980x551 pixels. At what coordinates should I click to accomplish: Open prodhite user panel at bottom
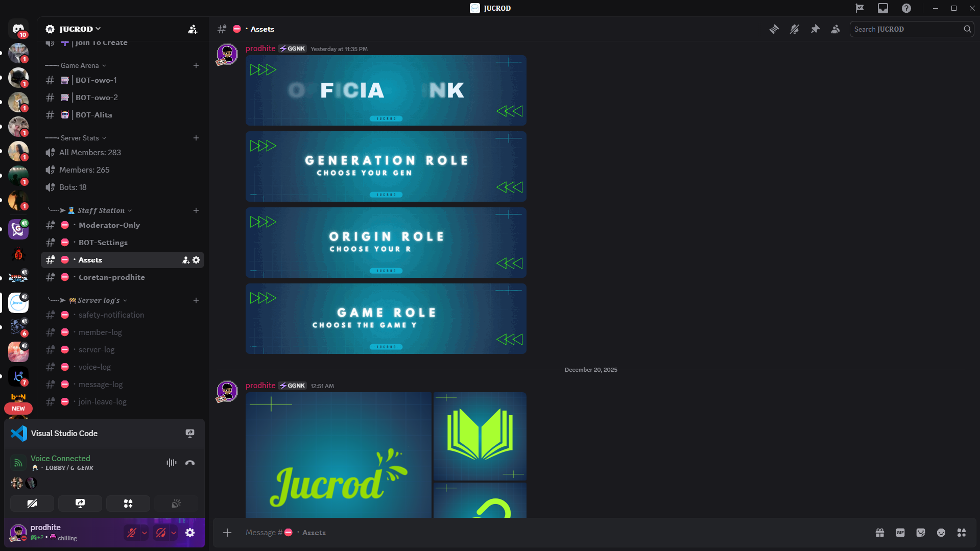pos(64,533)
